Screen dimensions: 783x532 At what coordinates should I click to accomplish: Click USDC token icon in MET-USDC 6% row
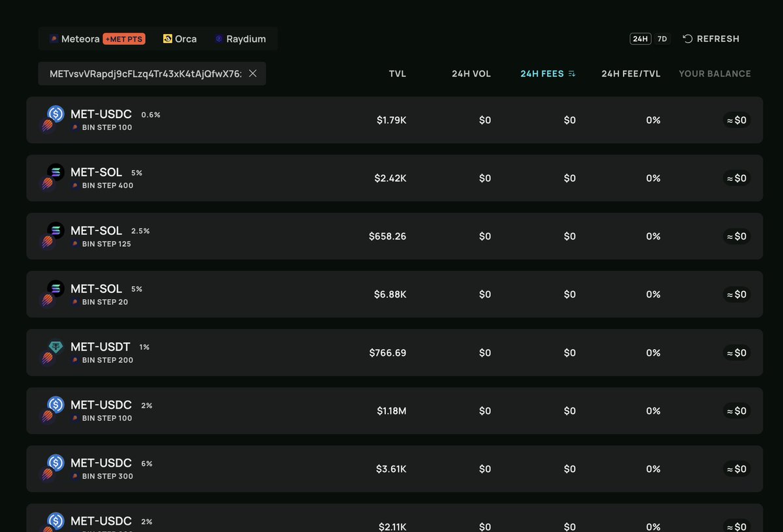[56, 463]
